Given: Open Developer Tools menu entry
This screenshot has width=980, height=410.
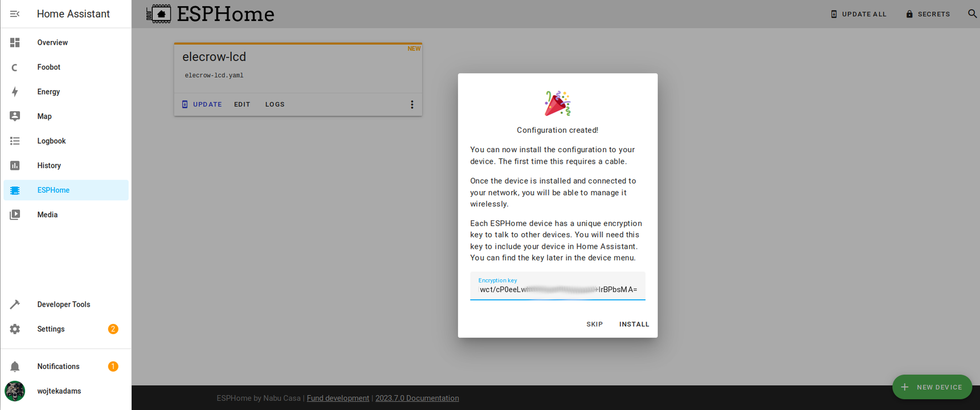Looking at the screenshot, I should point(64,305).
